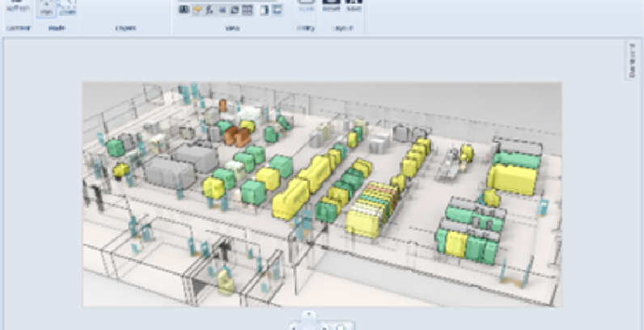Click the monitor icon at end of View group

[278, 10]
